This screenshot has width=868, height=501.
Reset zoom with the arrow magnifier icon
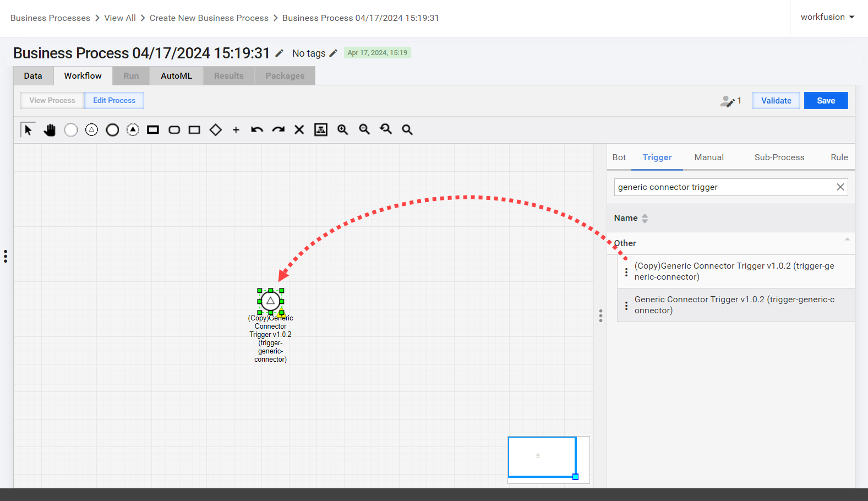tap(386, 129)
